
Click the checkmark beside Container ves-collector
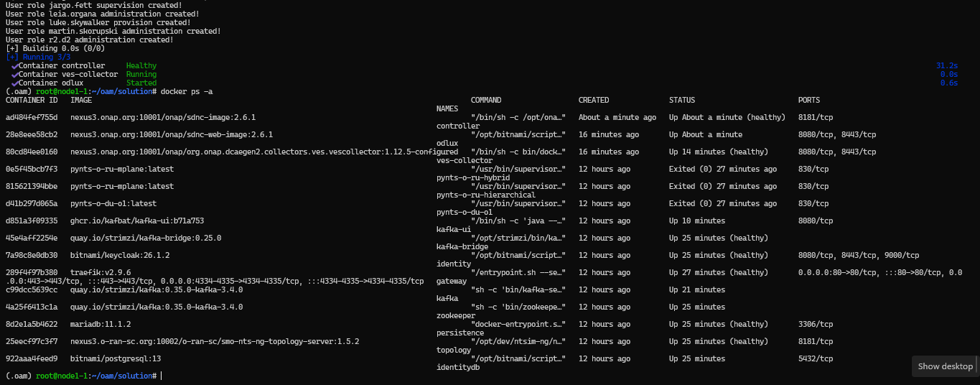14,75
